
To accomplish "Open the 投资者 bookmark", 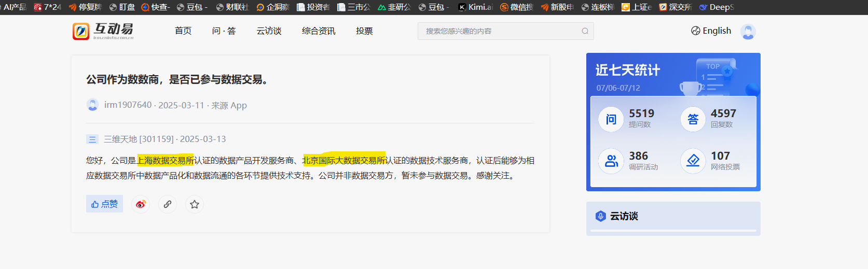I will (x=313, y=7).
